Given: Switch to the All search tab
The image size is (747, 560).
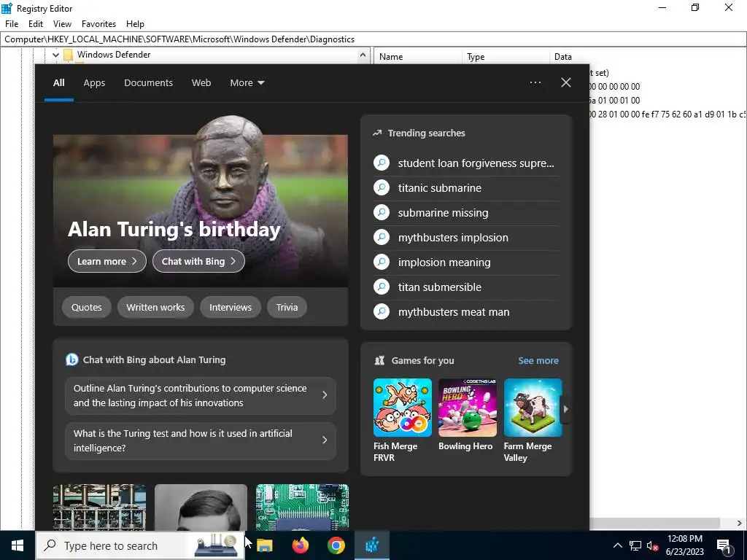Looking at the screenshot, I should click(58, 83).
